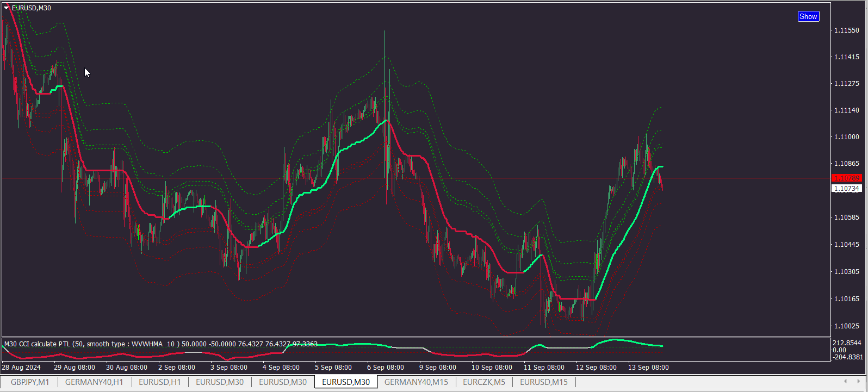This screenshot has width=868, height=392.
Task: Click the 11 Sep 08:00 time label
Action: (x=544, y=368)
